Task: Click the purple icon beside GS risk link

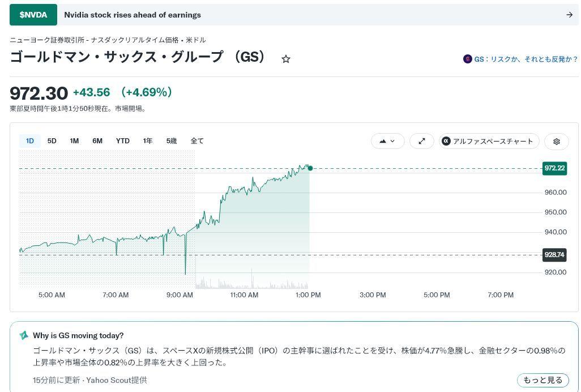Action: click(467, 59)
